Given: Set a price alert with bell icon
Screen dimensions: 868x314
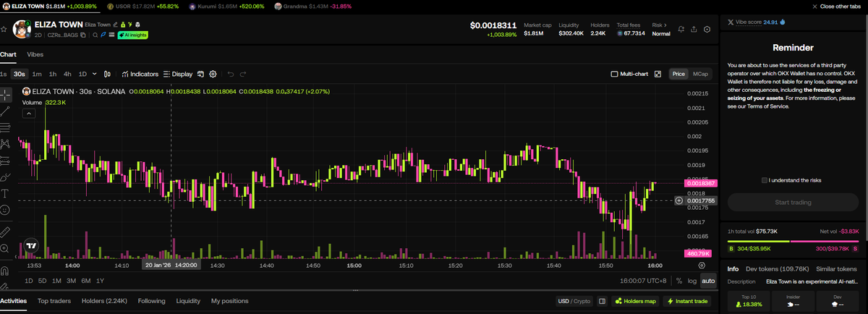Looking at the screenshot, I should 681,30.
